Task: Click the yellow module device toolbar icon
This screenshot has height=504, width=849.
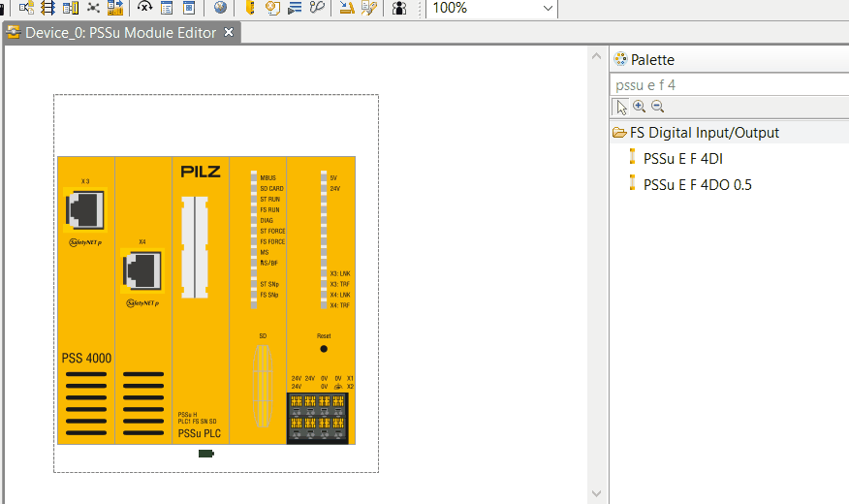Action: pos(250,8)
